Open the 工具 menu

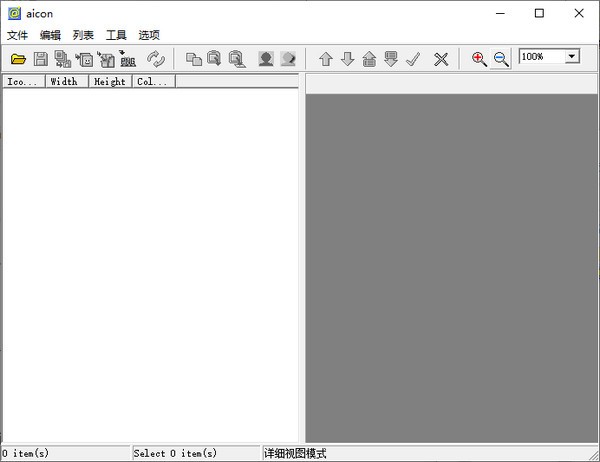(x=116, y=35)
